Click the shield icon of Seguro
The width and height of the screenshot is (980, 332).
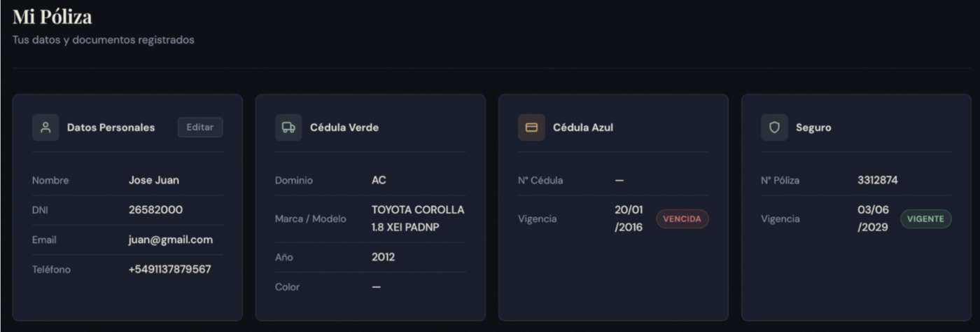tap(774, 127)
